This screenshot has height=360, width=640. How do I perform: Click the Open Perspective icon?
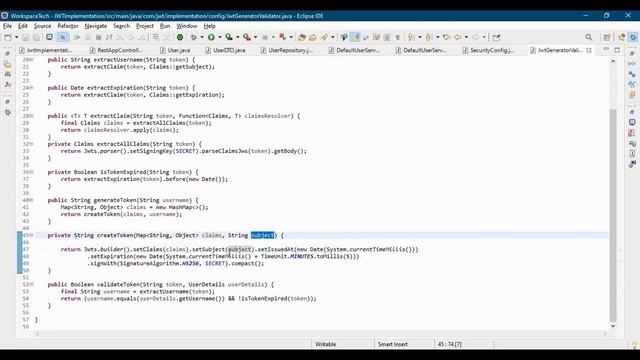[607, 37]
